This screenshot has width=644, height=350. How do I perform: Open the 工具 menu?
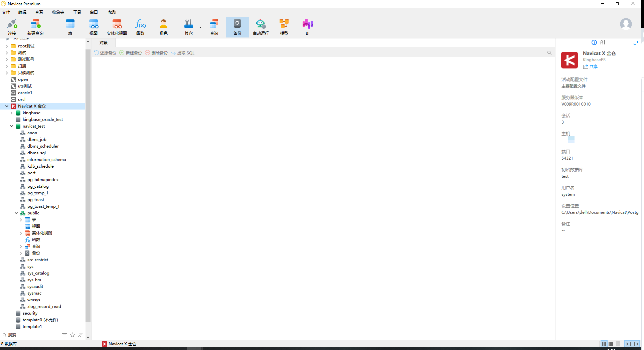click(x=77, y=12)
